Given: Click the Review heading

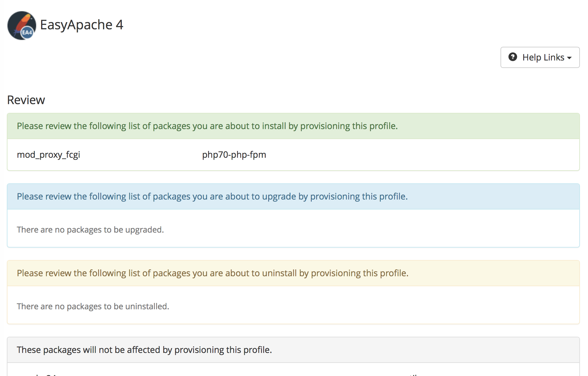Looking at the screenshot, I should (x=26, y=100).
